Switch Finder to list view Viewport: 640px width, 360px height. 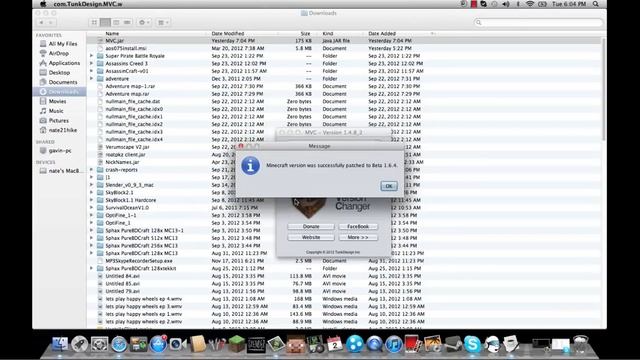click(105, 22)
